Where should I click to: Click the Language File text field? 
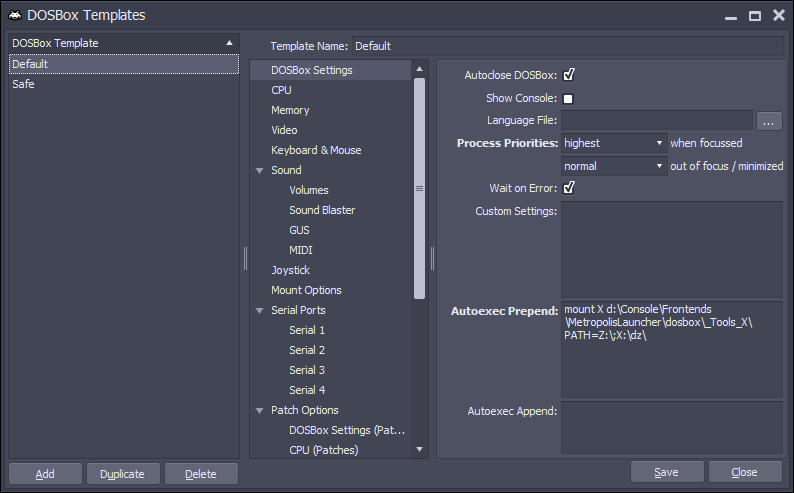(657, 120)
